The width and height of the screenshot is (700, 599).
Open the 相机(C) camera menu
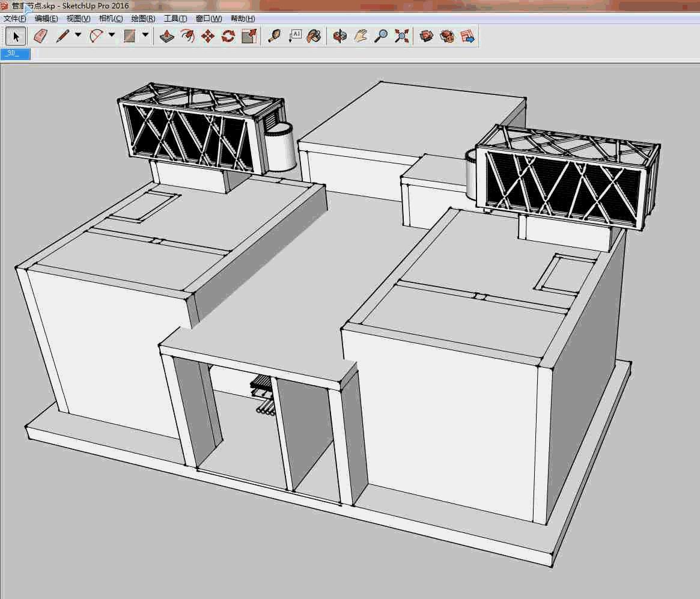click(x=110, y=19)
